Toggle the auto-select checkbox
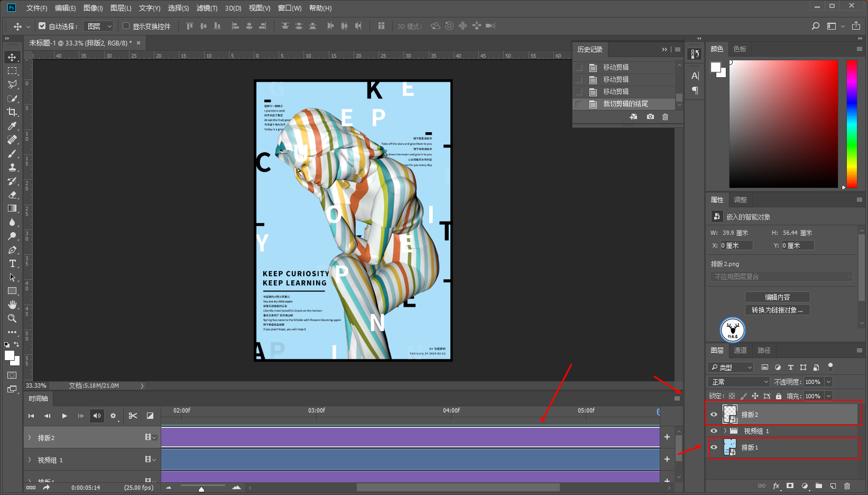The width and height of the screenshot is (868, 495). tap(42, 26)
